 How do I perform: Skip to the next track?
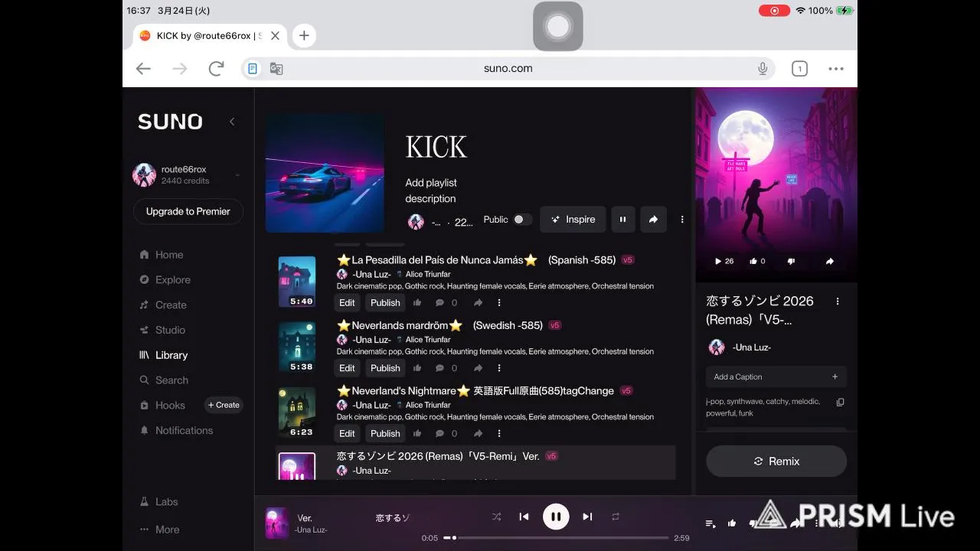click(x=587, y=517)
